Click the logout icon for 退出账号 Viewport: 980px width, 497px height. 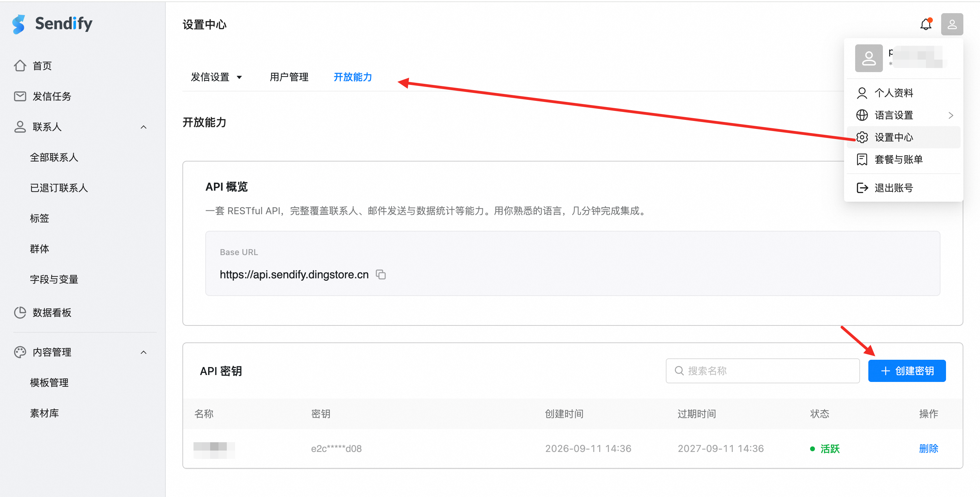click(x=862, y=188)
